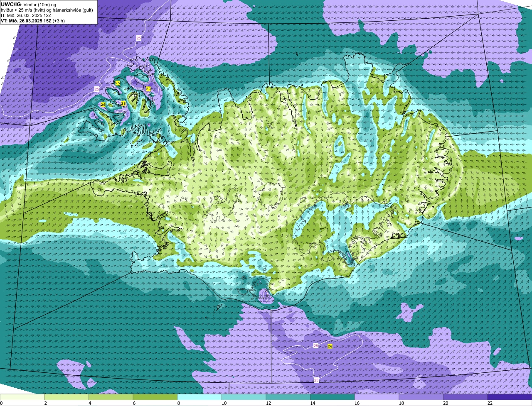Click the legend tick label "18"

tap(401, 403)
